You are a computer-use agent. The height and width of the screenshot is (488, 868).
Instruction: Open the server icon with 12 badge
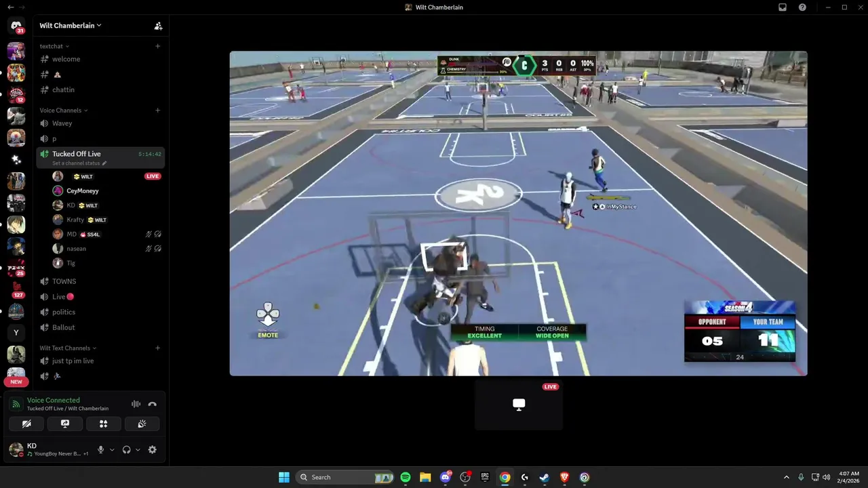[16, 94]
